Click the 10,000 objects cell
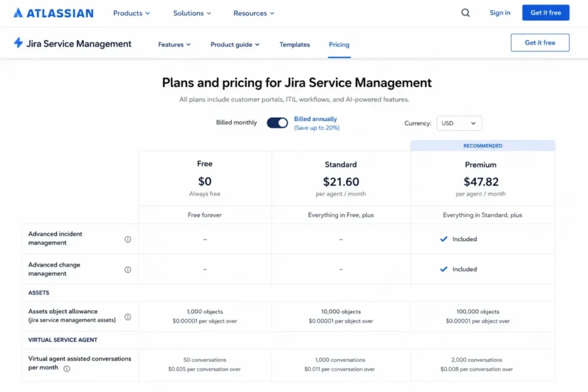Screen dimensions: 588x392 click(341, 312)
